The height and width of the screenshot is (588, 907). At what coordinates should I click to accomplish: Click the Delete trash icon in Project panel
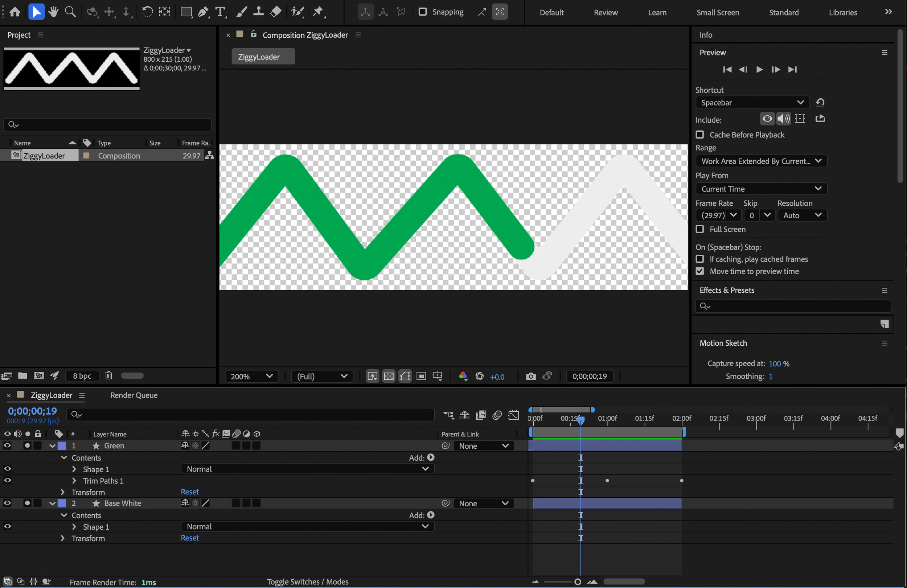(x=108, y=376)
